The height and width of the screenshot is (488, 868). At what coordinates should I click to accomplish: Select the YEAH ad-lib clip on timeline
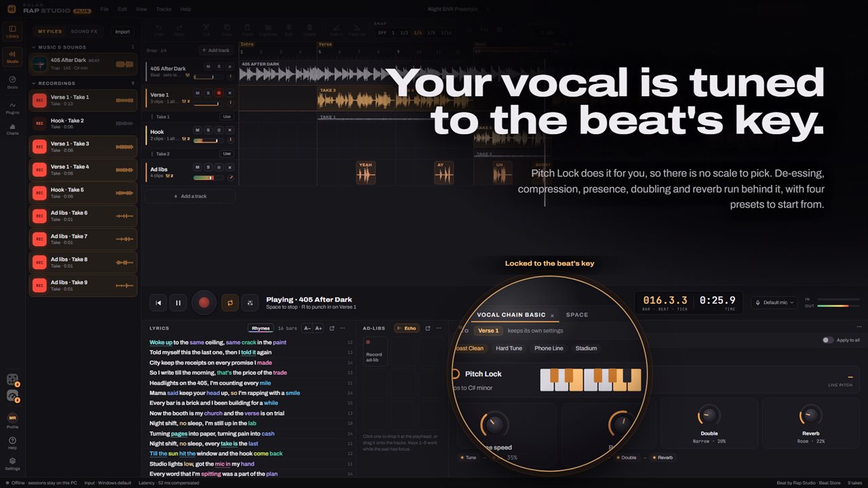366,173
